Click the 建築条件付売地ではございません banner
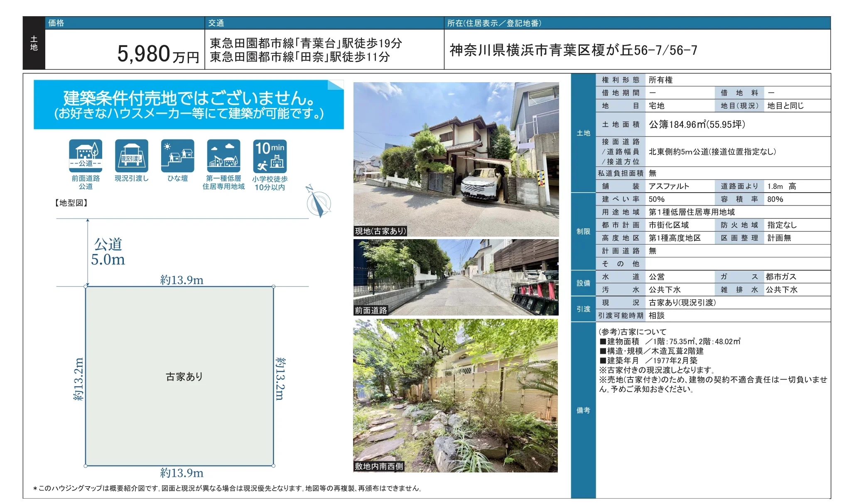Viewport: 854px width, 504px height. coord(189,105)
